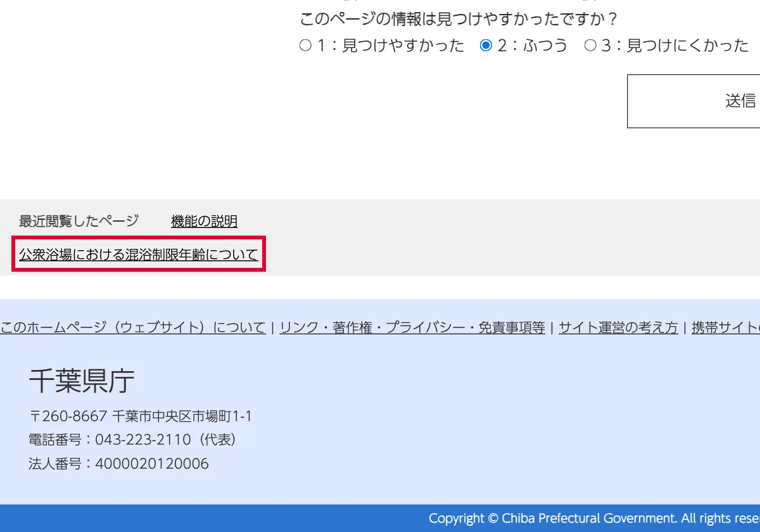
Task: Click the Copyright Chiba Prefectural Government notice
Action: coord(594,518)
